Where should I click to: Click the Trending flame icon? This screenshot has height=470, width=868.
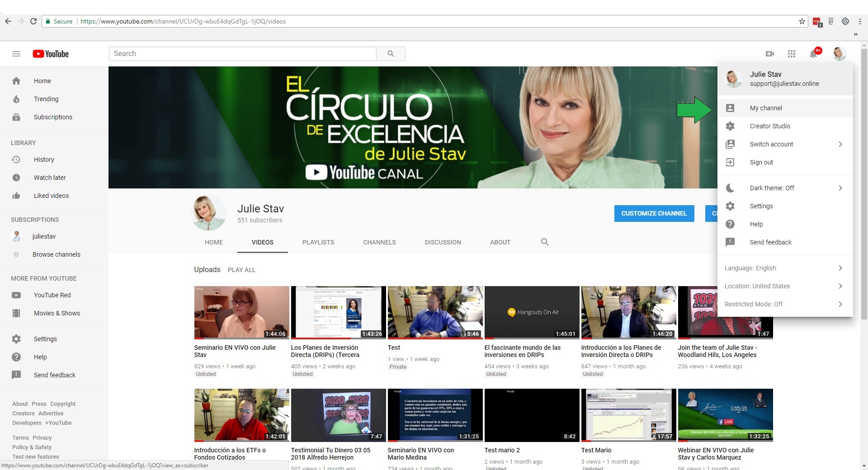[16, 99]
